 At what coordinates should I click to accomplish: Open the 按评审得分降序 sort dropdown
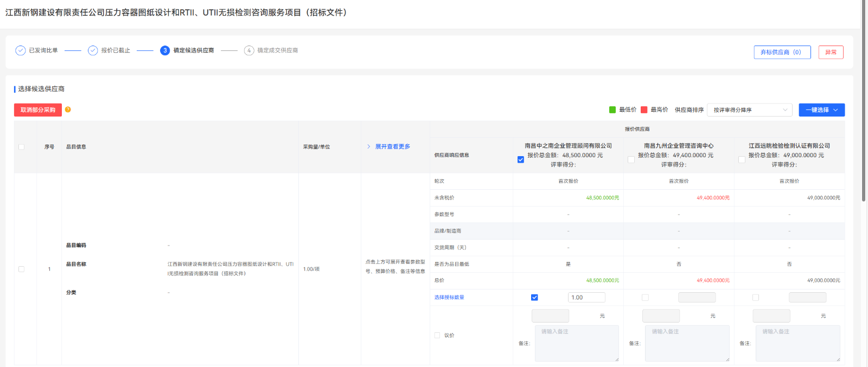tap(750, 110)
